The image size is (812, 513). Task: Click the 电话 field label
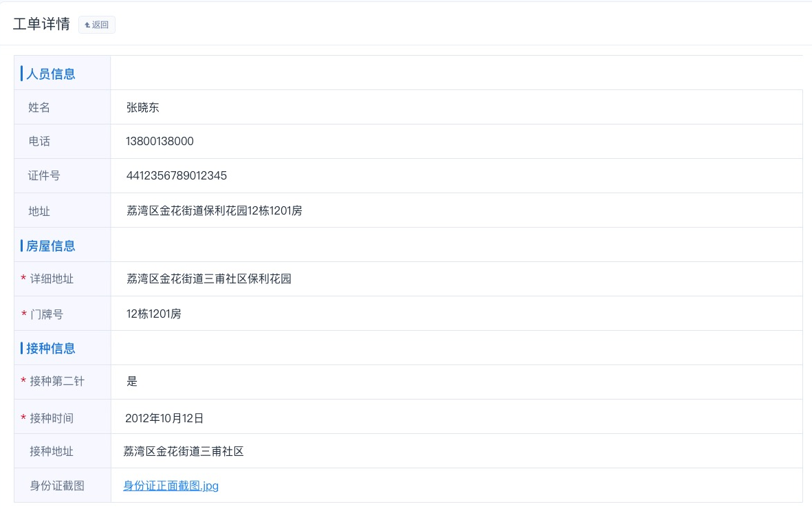tap(39, 141)
